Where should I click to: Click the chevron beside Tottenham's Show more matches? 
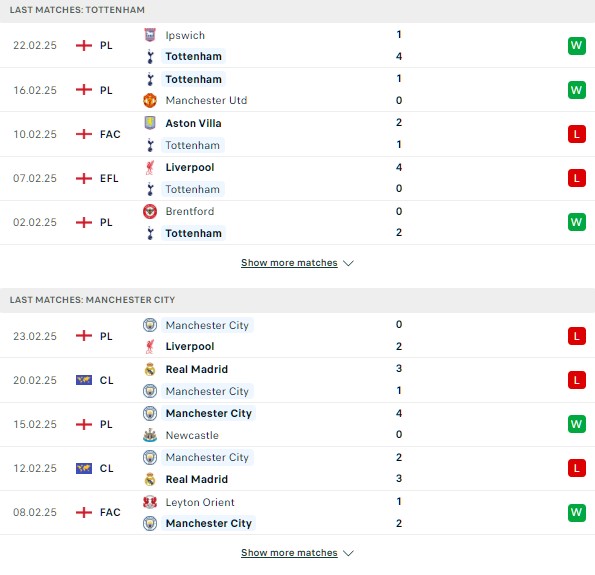click(x=348, y=263)
